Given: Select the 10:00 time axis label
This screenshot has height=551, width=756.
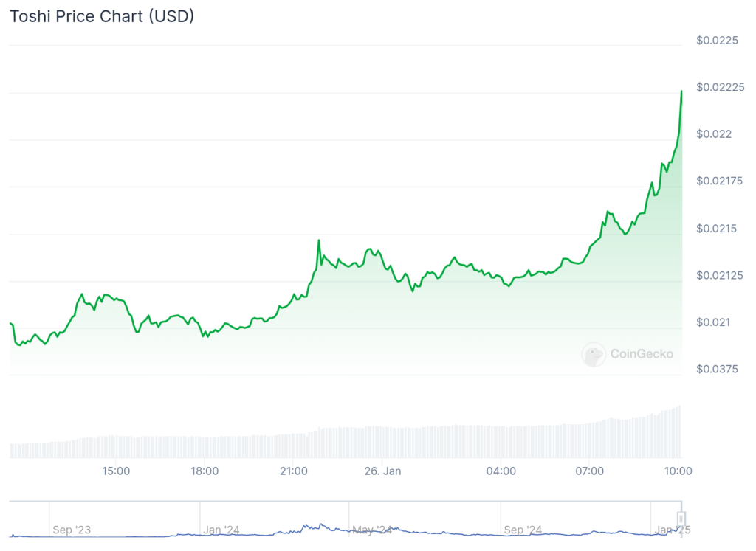Looking at the screenshot, I should (678, 471).
